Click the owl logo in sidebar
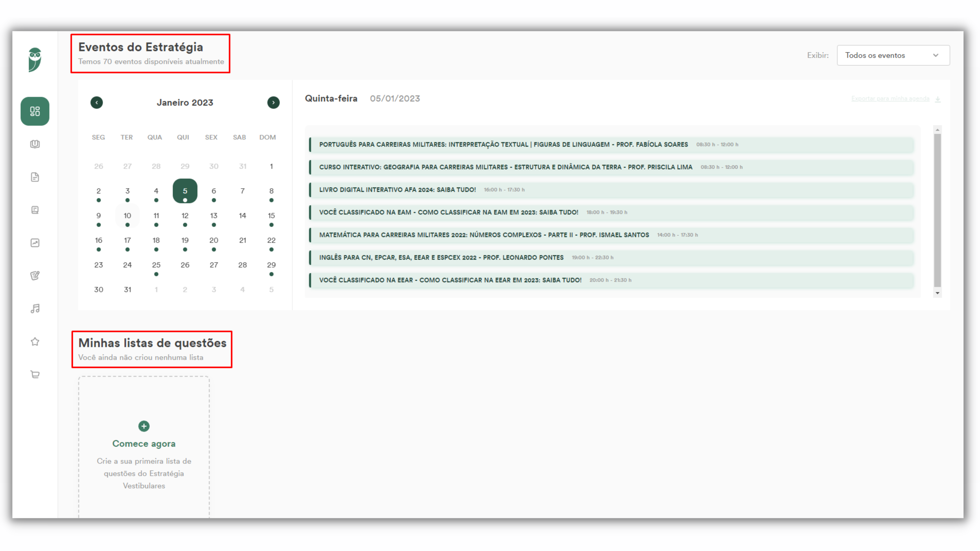Image resolution: width=980 pixels, height=551 pixels. (x=35, y=60)
